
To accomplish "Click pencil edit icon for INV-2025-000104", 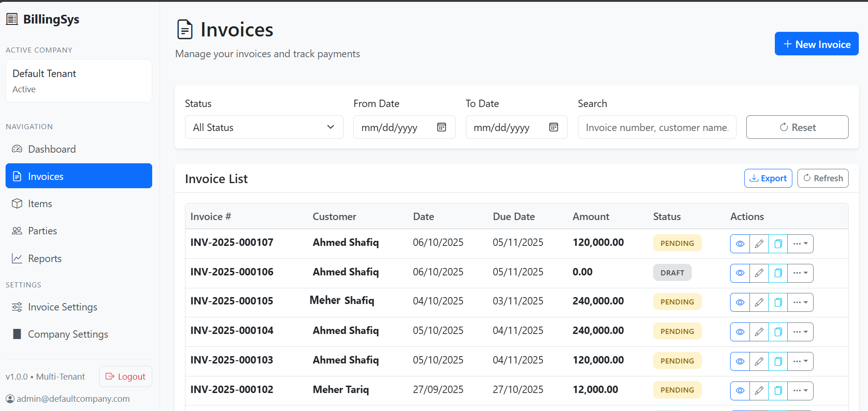I will pos(759,332).
